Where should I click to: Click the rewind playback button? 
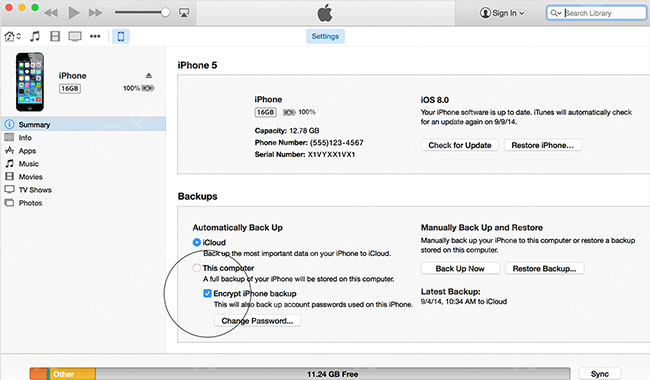51,13
